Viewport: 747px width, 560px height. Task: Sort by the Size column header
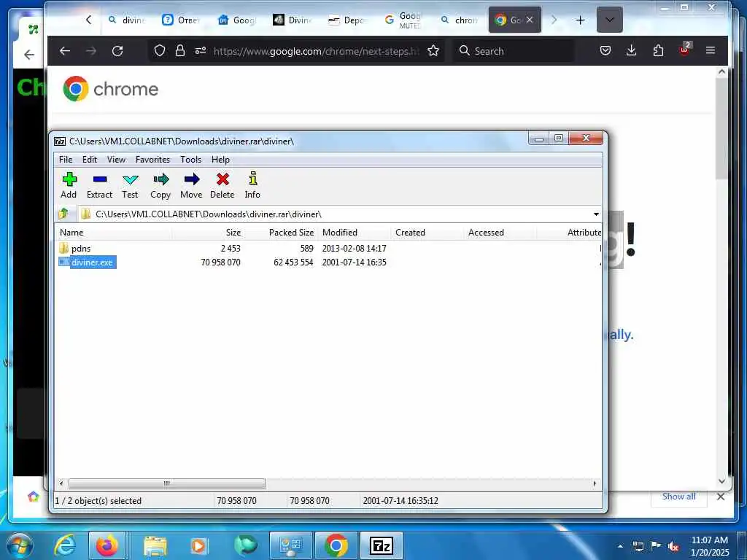[208, 233]
